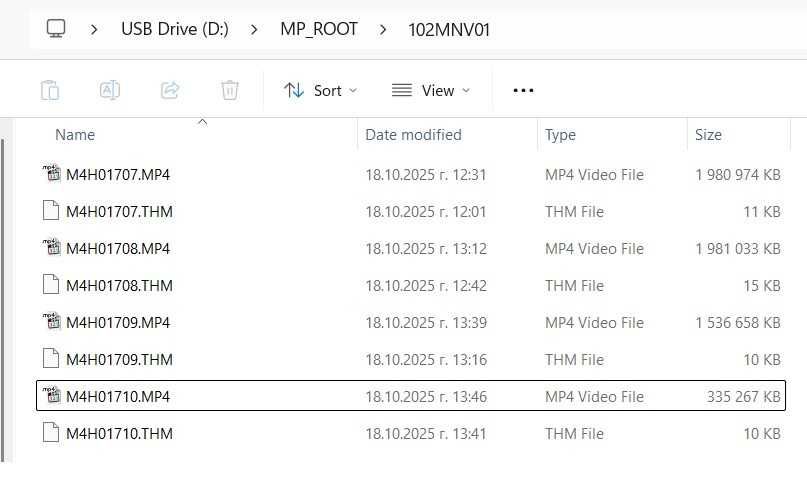Click the Share toolbar icon

[170, 90]
